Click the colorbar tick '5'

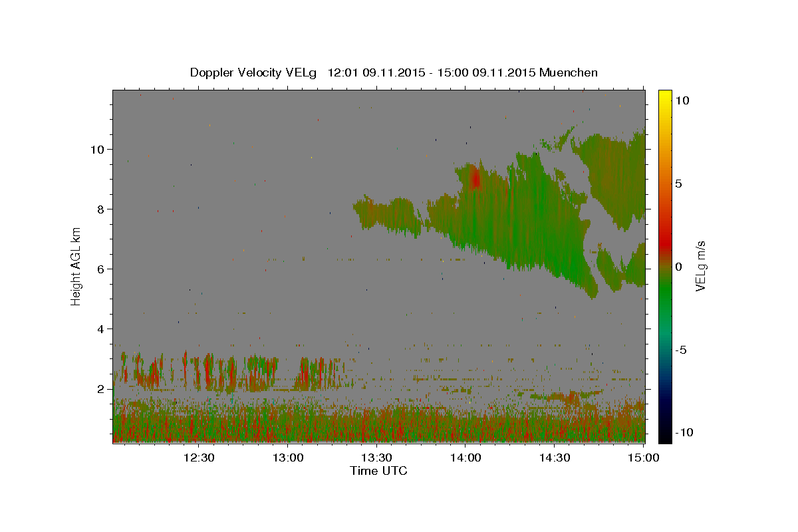pyautogui.click(x=678, y=184)
